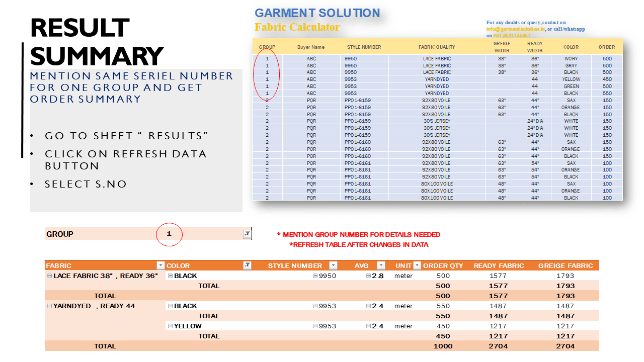Expand the YARNDYED, READY 44 group
This screenshot has height=362, width=644.
pos(49,306)
